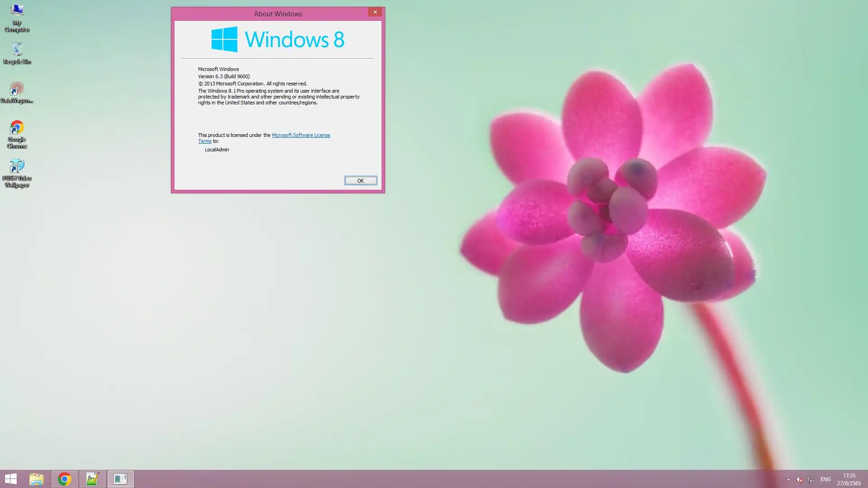Click the muted volume tray icon
868x488 pixels.
[799, 479]
